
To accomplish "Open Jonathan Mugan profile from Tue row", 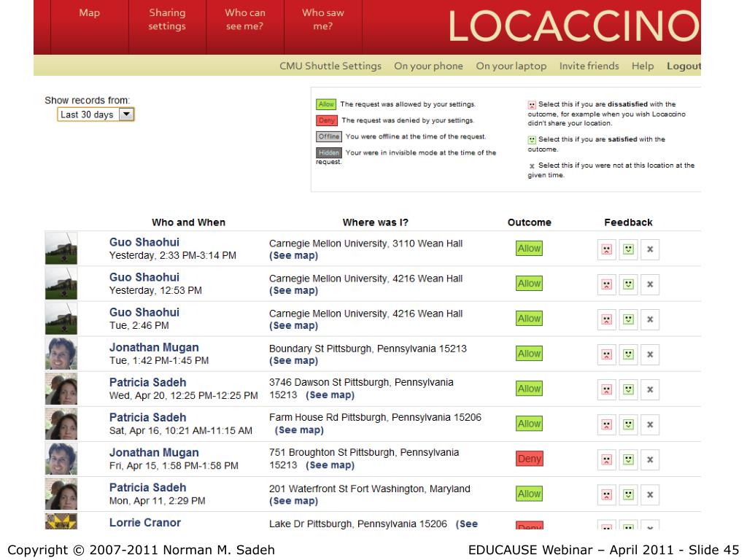I will (x=154, y=347).
